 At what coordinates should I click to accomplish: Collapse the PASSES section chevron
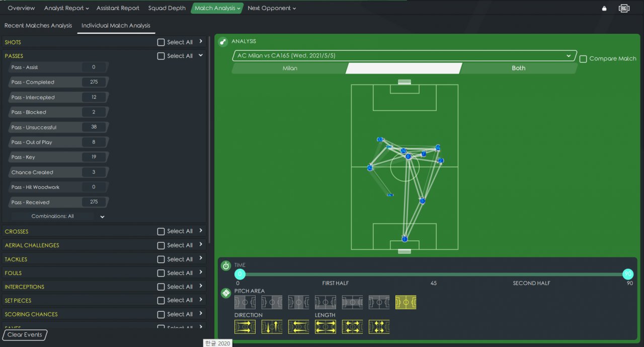coord(201,55)
